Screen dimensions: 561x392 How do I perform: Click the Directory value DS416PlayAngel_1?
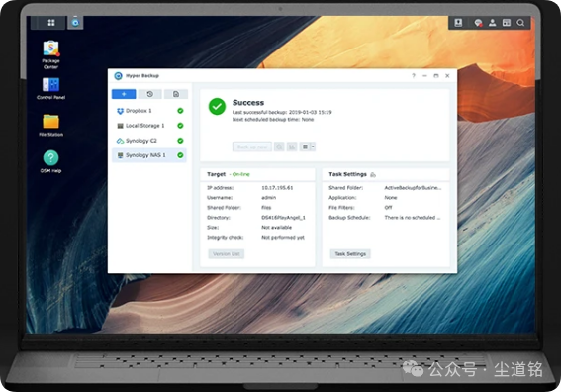(283, 218)
